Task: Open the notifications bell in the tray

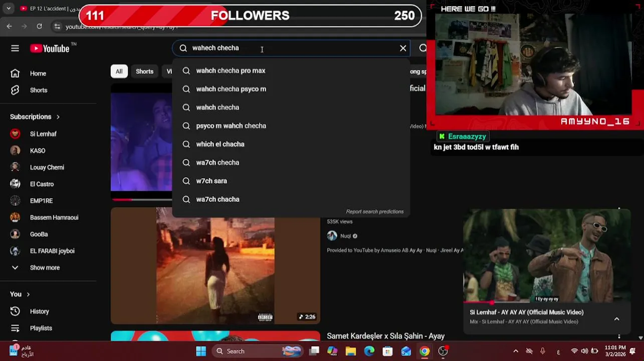Action: point(633,351)
